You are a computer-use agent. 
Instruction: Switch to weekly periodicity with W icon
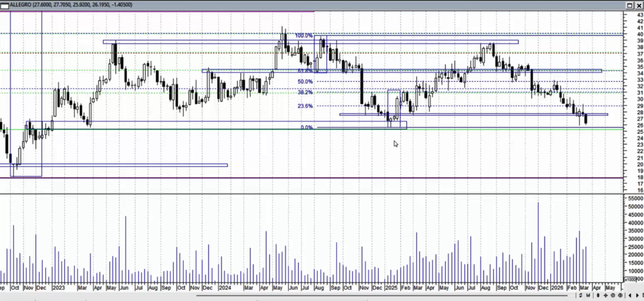pyautogui.click(x=588, y=295)
